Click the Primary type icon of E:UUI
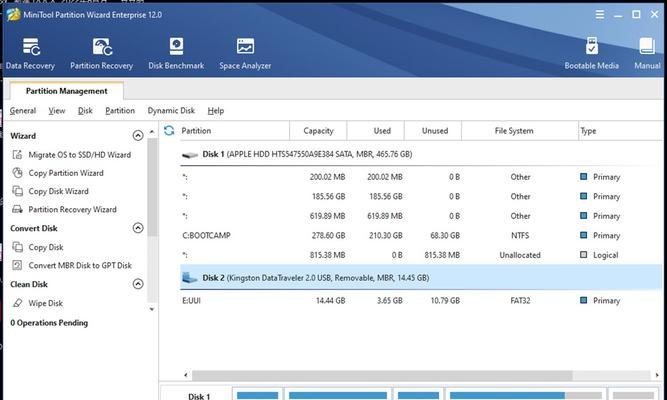This screenshot has height=400, width=667. point(584,300)
